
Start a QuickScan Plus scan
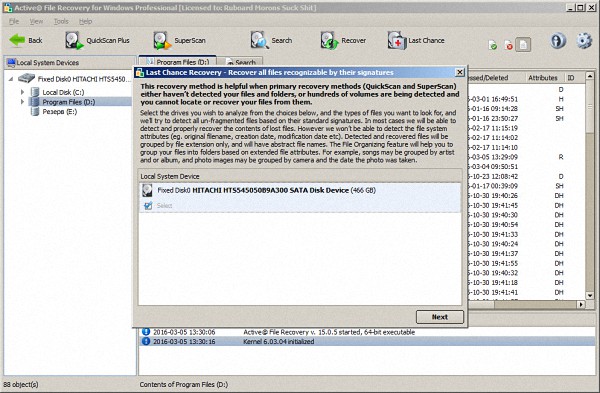97,41
